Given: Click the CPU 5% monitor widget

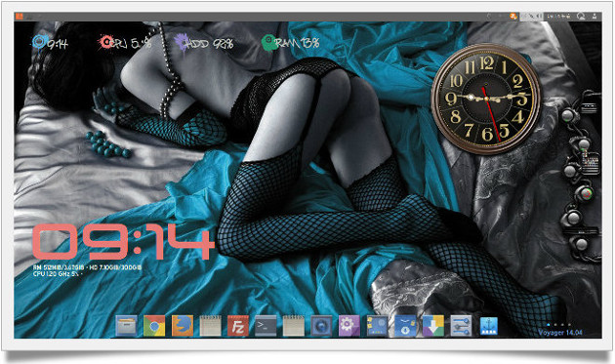Looking at the screenshot, I should point(125,42).
